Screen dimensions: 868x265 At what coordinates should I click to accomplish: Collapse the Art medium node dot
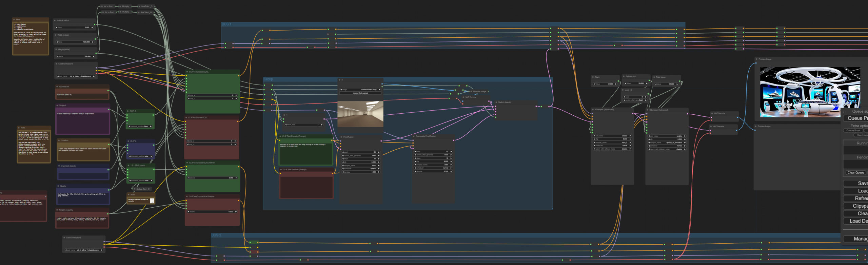click(x=57, y=87)
